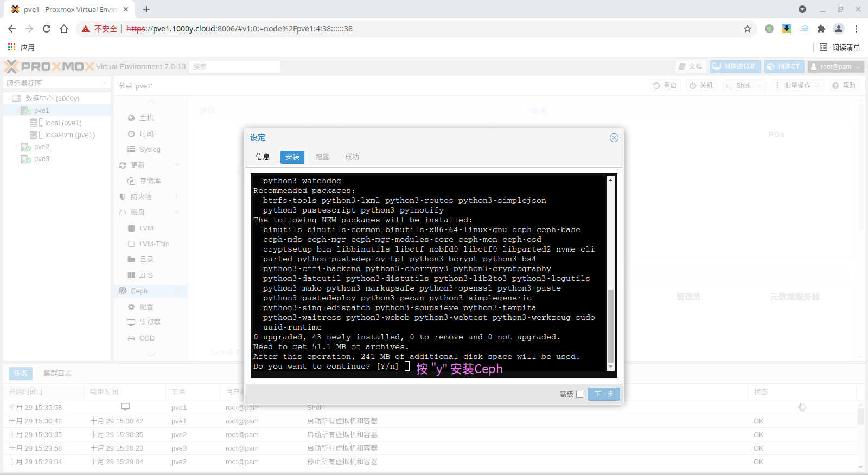Enable the advanced (高级) checkbox
868x475 pixels.
(579, 394)
